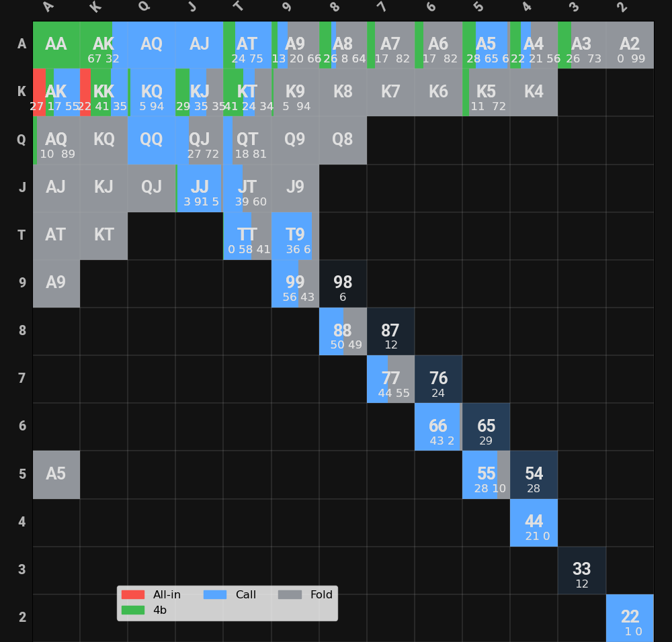Click the Q row header on left
This screenshot has height=642, width=672.
(22, 140)
